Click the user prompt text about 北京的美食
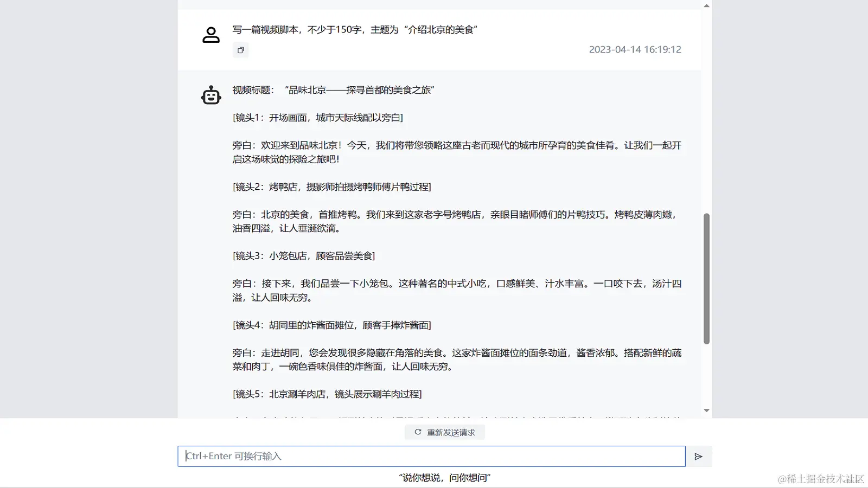 point(355,30)
